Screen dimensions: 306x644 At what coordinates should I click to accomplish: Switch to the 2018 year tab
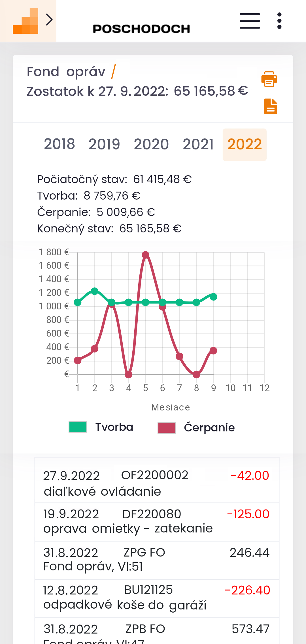pos(59,144)
